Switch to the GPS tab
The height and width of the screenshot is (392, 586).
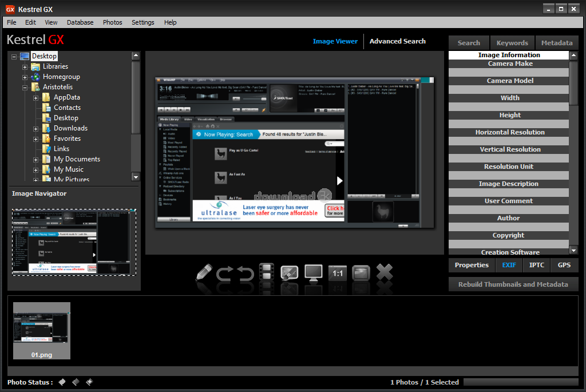pyautogui.click(x=564, y=265)
